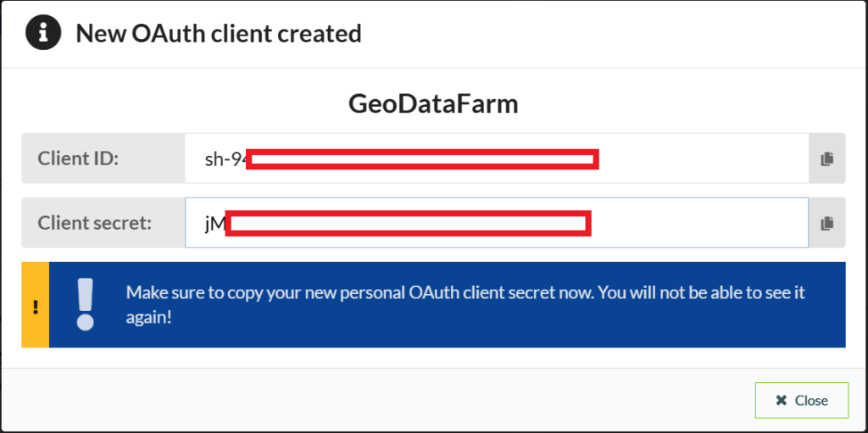Copy the Client secret to clipboard
Screen dimensions: 868x433
827,223
